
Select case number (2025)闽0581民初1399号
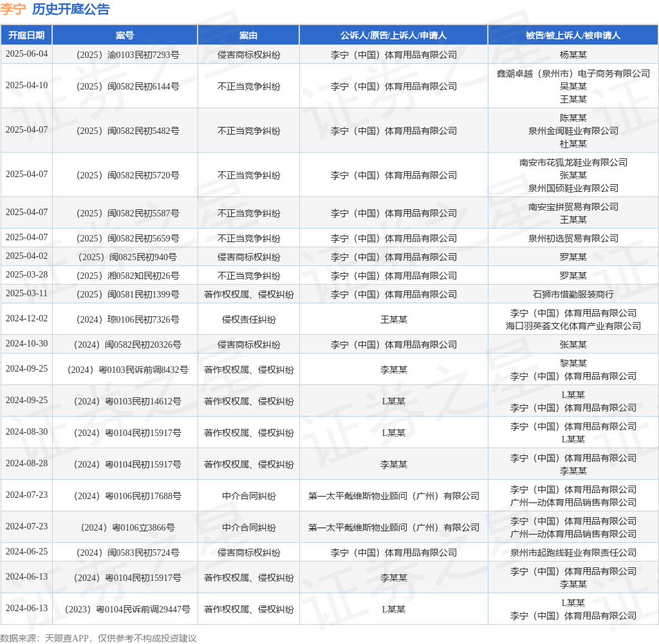[128, 294]
